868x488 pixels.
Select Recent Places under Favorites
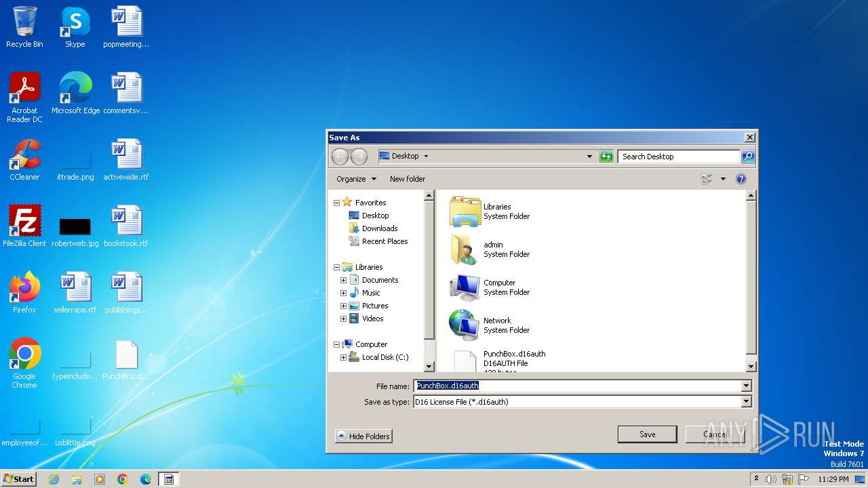coord(378,241)
